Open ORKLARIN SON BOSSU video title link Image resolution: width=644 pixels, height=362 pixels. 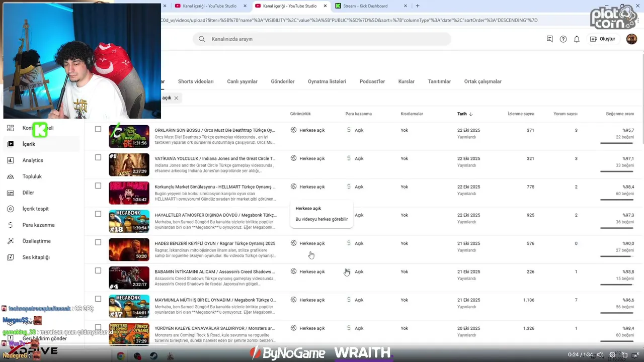pos(214,130)
